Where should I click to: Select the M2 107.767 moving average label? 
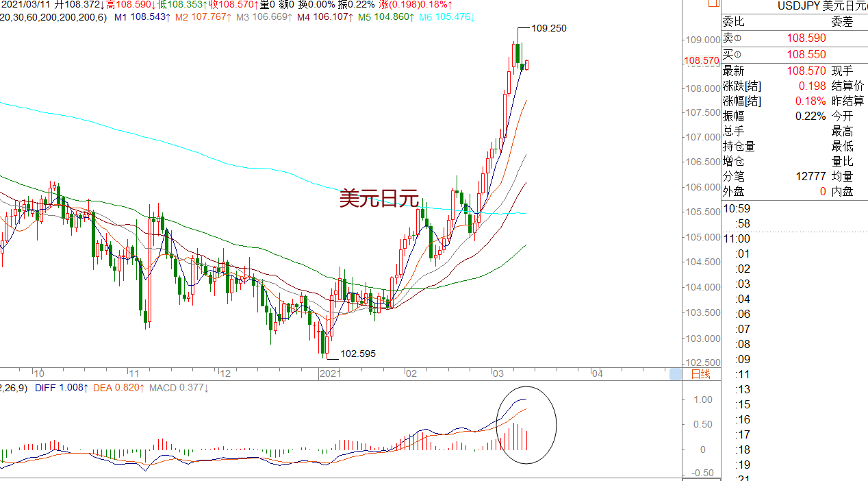click(x=203, y=16)
